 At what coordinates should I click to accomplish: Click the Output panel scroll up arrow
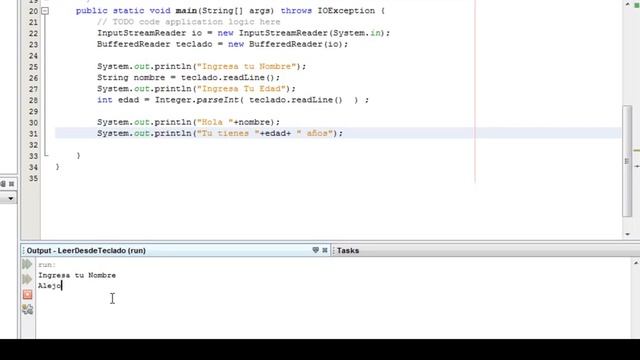tap(636, 263)
